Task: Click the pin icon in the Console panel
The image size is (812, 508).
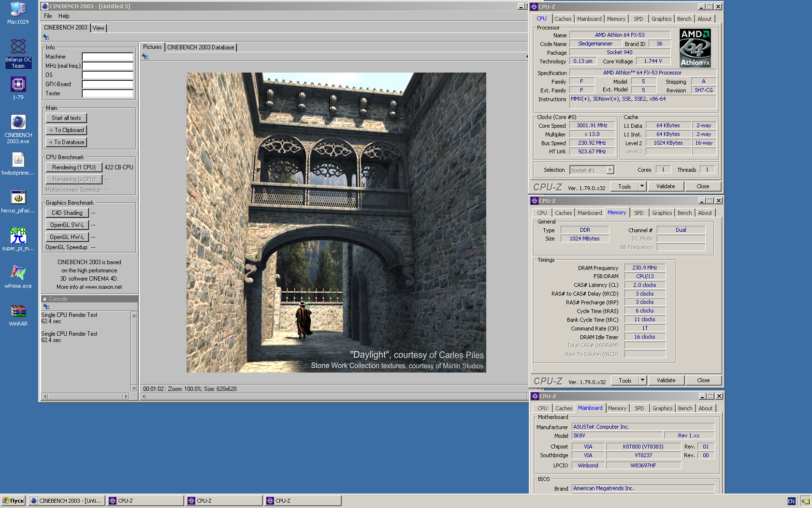Action: tap(46, 307)
